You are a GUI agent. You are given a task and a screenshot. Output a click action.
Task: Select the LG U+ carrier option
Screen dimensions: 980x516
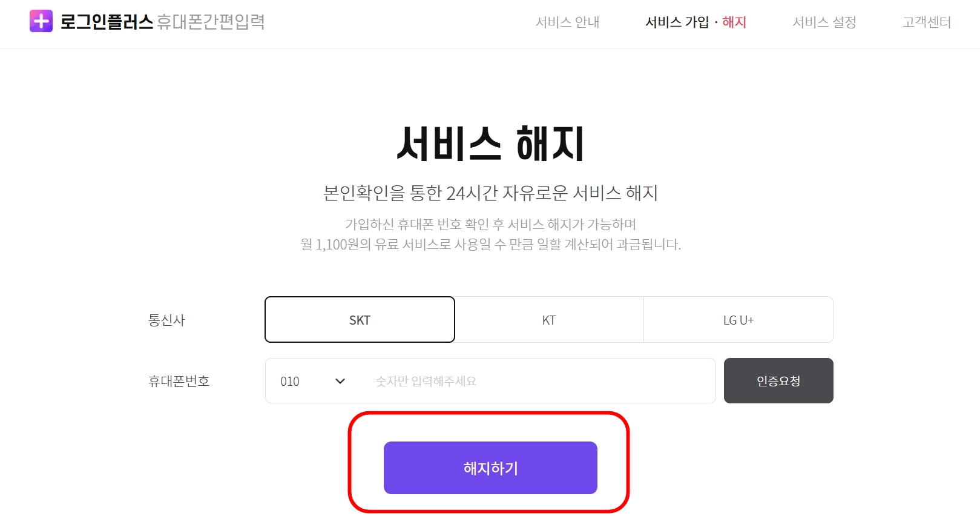pyautogui.click(x=738, y=319)
